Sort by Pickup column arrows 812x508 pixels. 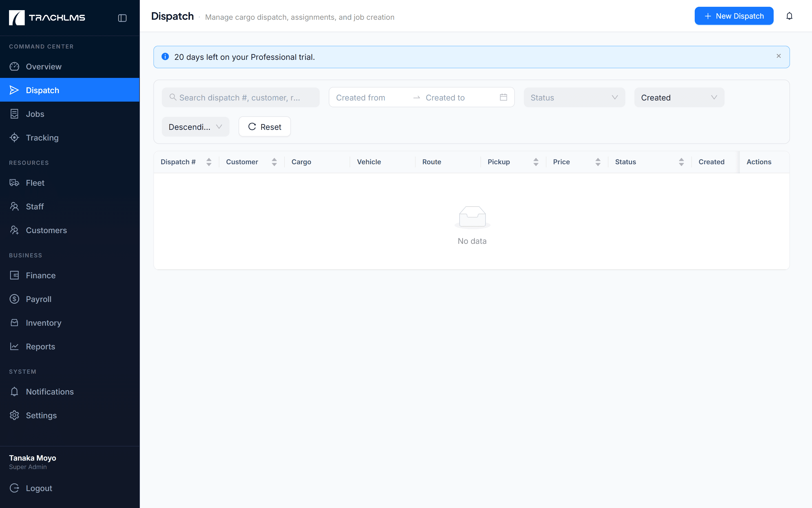pos(536,162)
